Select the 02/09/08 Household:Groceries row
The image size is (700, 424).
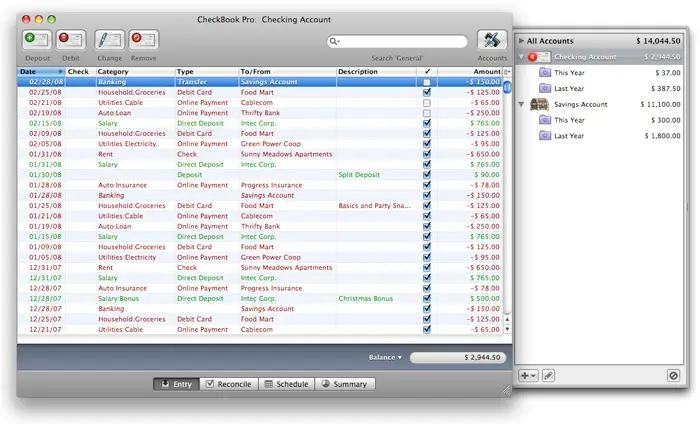click(260, 133)
